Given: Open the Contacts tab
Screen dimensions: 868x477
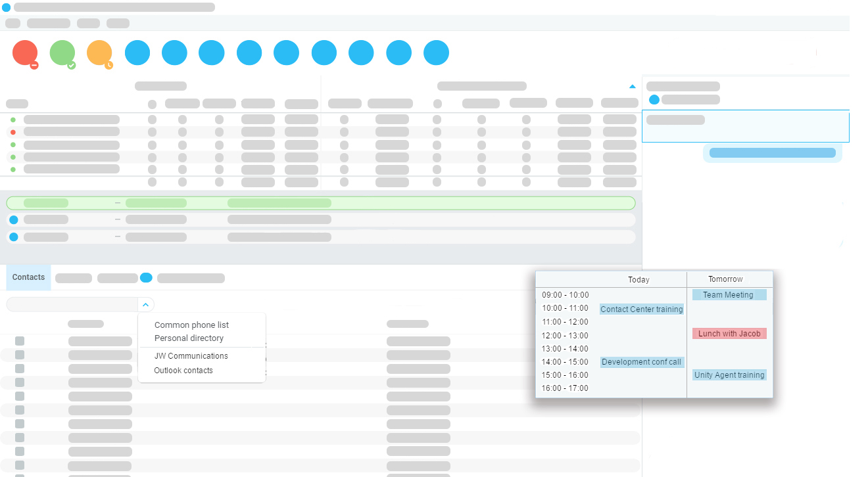Looking at the screenshot, I should tap(28, 277).
